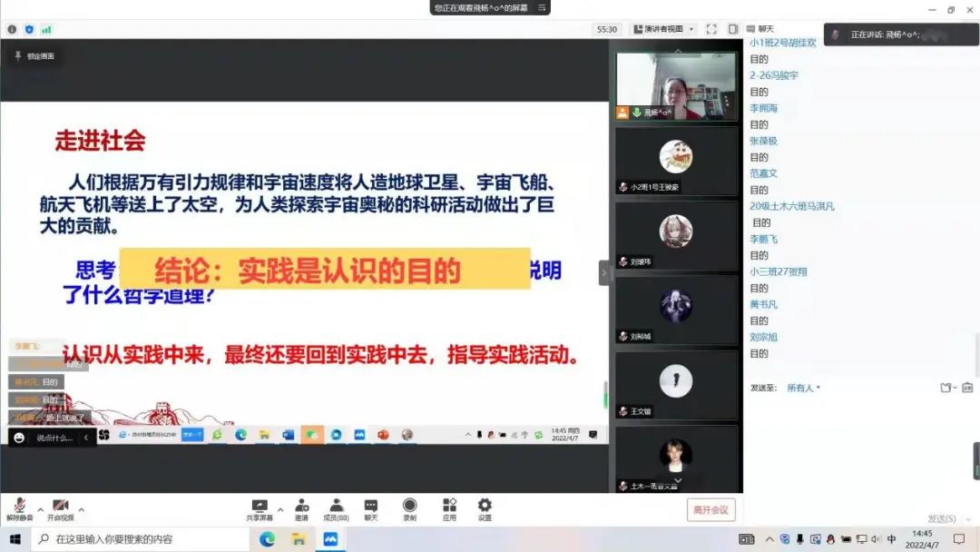Expand the 演讲者视图 view dropdown
The width and height of the screenshot is (980, 552).
point(664,29)
